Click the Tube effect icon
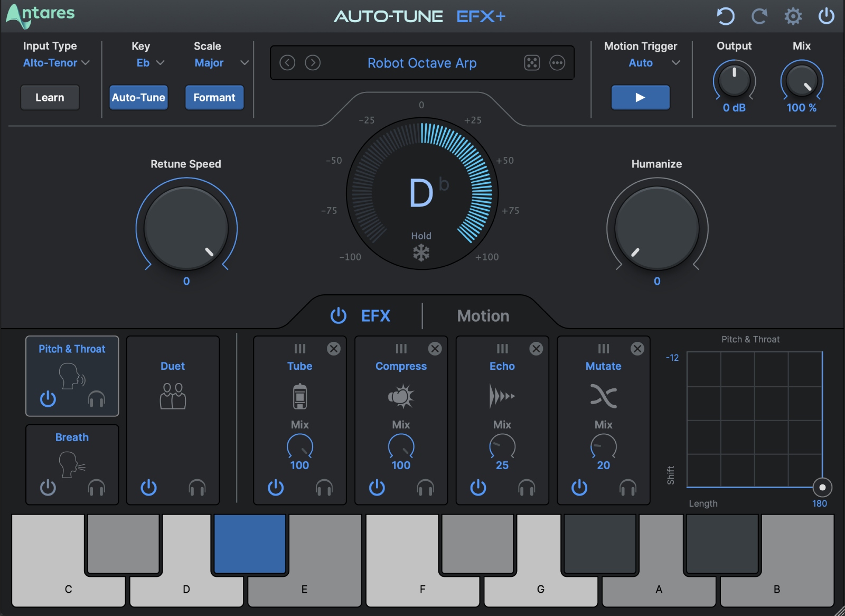This screenshot has height=616, width=845. pos(299,395)
